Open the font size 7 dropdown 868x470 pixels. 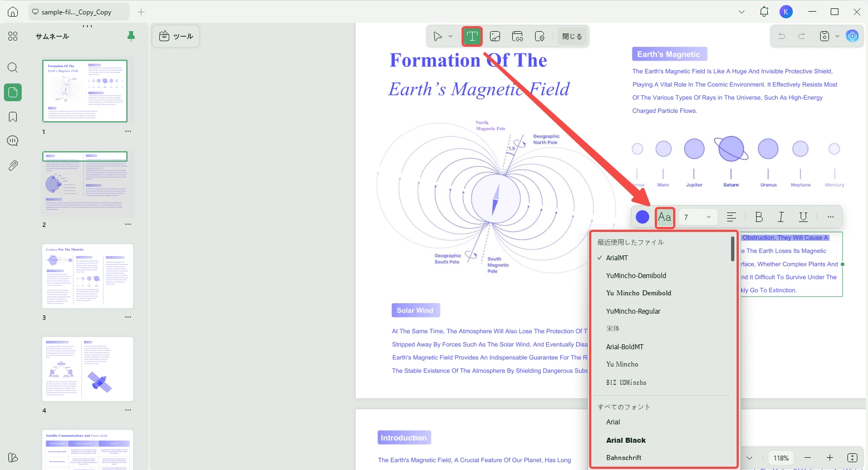point(697,217)
